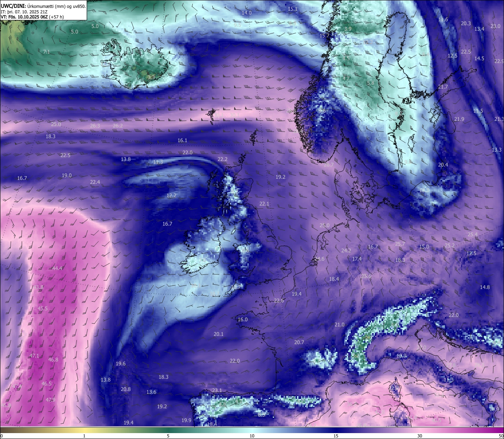Click the 23.0 value at top right
The height and width of the screenshot is (439, 504).
495,26
